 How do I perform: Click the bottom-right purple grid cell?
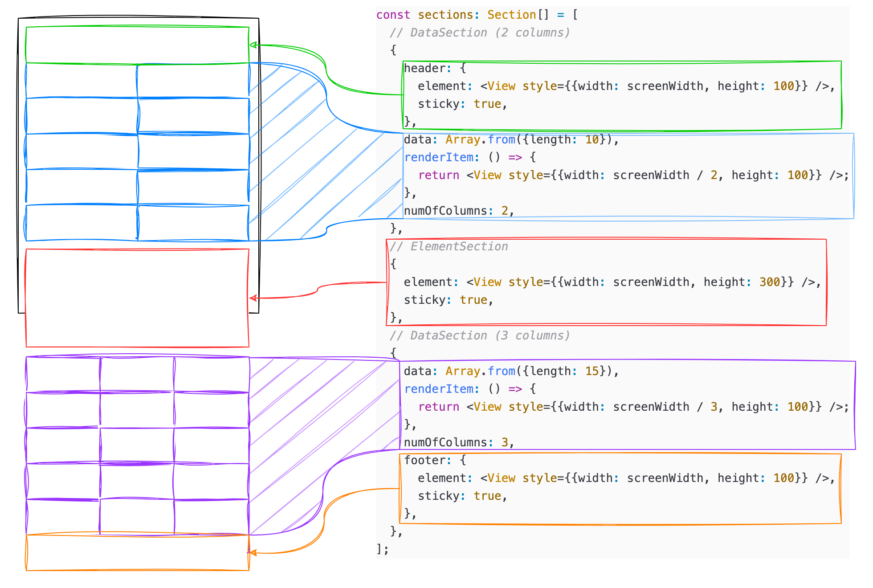click(212, 517)
